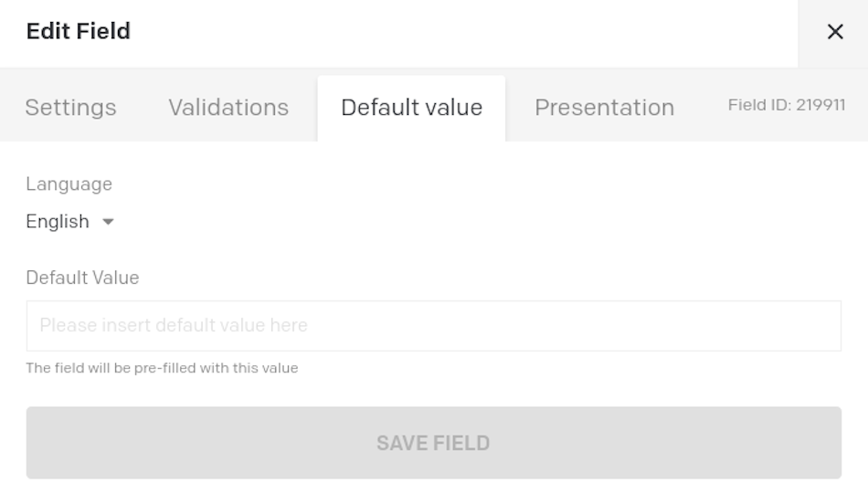Screen dimensions: 868x504
Task: Close the Edit Field dialog
Action: click(835, 32)
